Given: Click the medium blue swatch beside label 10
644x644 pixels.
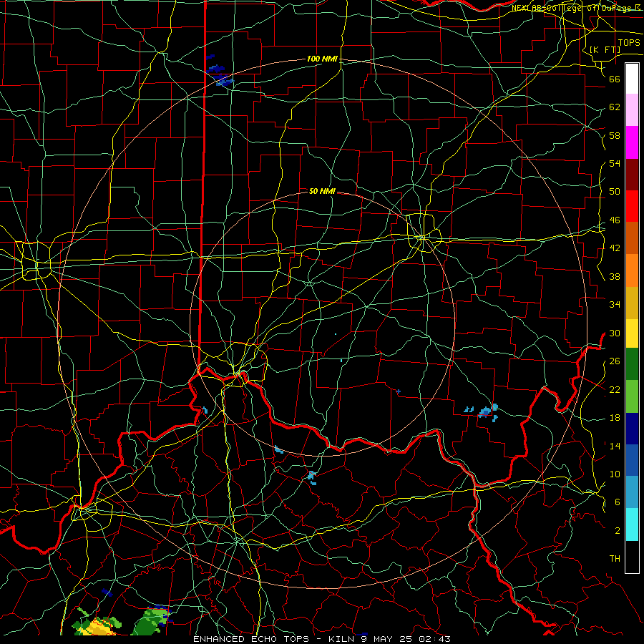Looking at the screenshot, I should pyautogui.click(x=632, y=460).
